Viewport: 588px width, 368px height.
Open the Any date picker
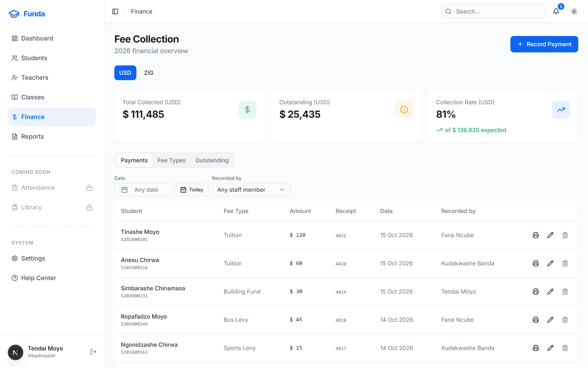tap(144, 190)
